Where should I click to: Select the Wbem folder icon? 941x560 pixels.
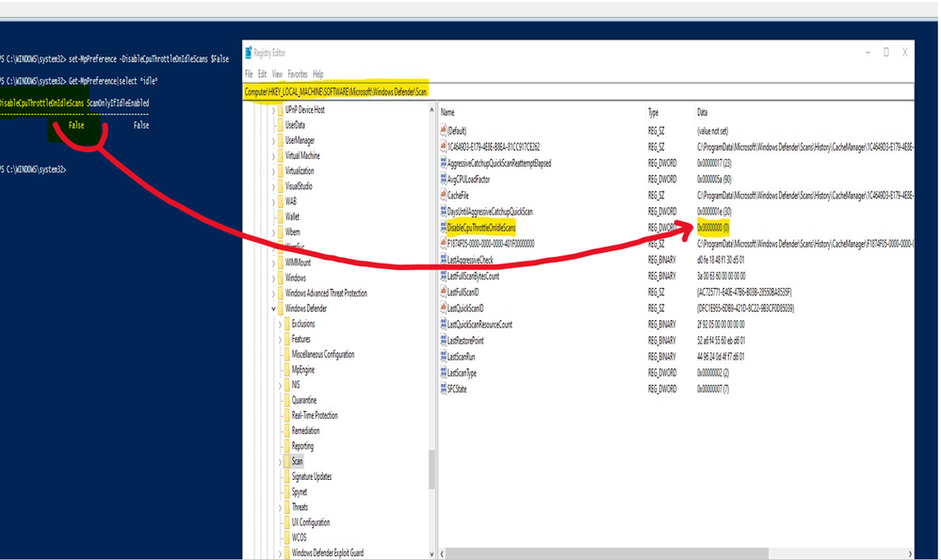pyautogui.click(x=280, y=232)
